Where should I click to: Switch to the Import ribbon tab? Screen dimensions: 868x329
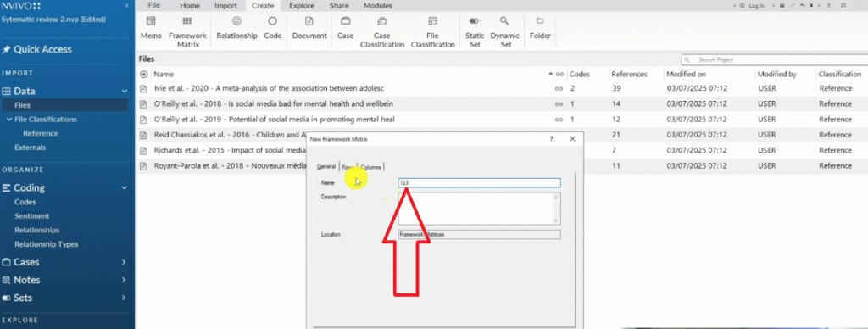point(225,6)
